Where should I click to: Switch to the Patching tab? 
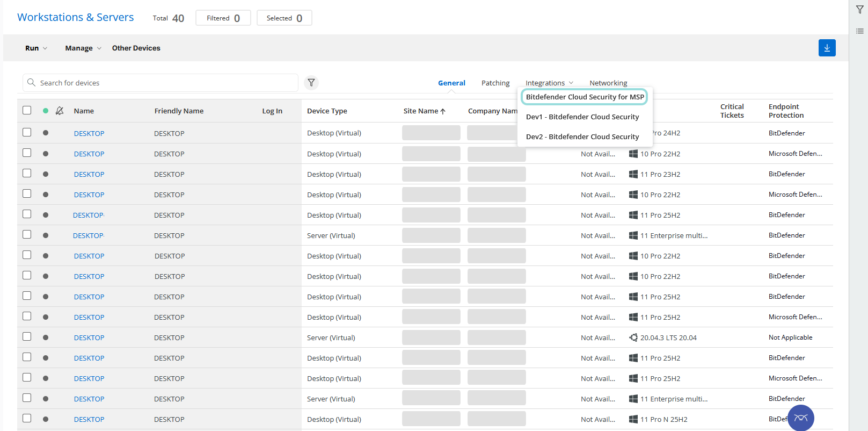pos(495,83)
